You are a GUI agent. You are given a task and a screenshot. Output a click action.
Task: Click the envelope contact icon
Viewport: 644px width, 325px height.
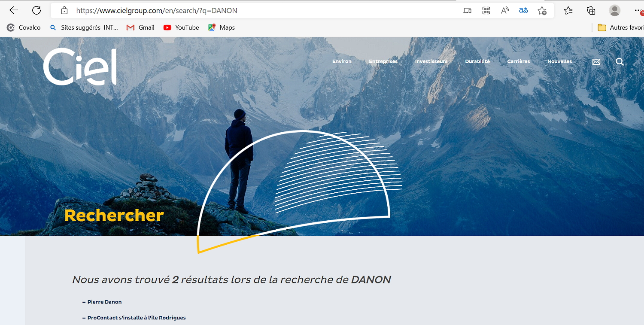click(x=596, y=62)
